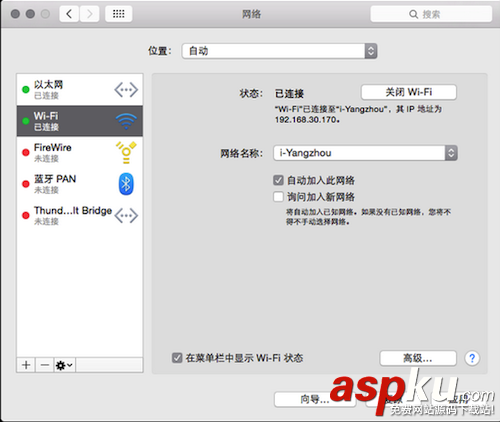Click the IP address text 192.168.30.170

[x=307, y=120]
